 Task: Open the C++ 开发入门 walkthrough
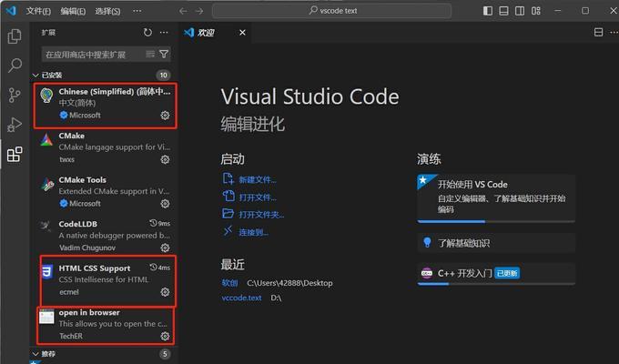pyautogui.click(x=496, y=274)
